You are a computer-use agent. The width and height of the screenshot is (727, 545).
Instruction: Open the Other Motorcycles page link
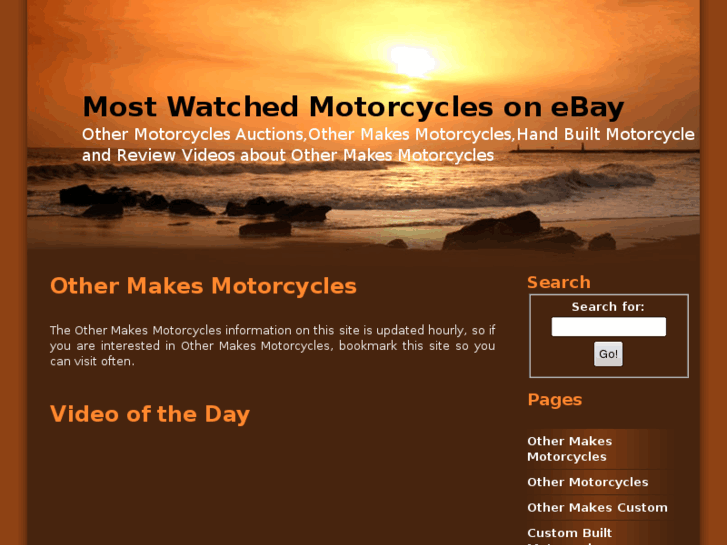point(587,482)
